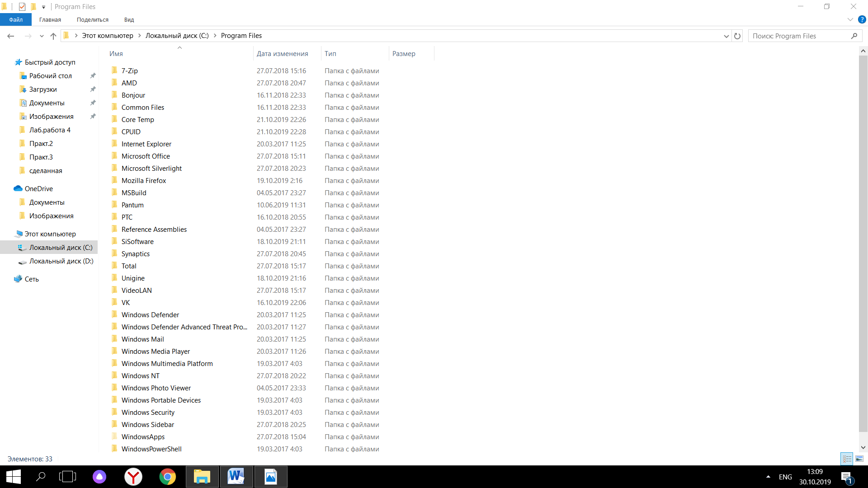Click scrollbar down arrow
Screen dimensions: 868x488
pyautogui.click(x=863, y=447)
